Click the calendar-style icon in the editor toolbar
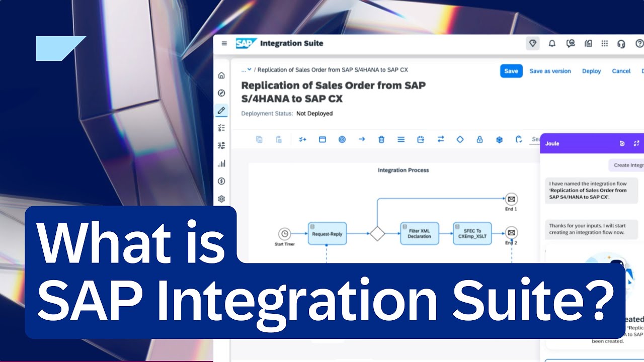 (421, 139)
